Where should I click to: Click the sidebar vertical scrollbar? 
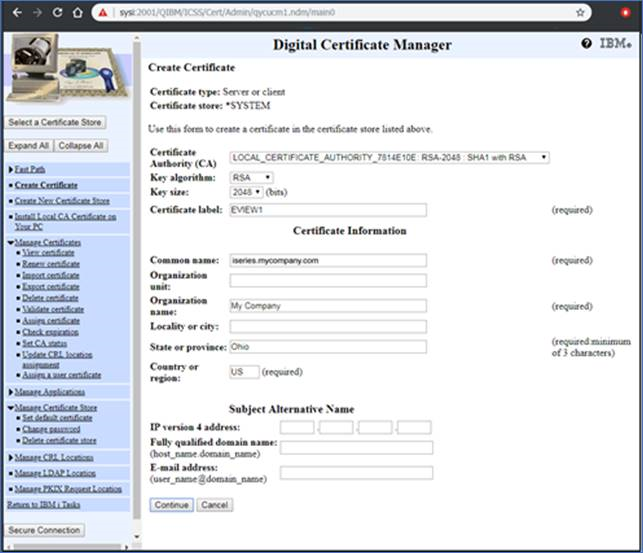[137, 280]
